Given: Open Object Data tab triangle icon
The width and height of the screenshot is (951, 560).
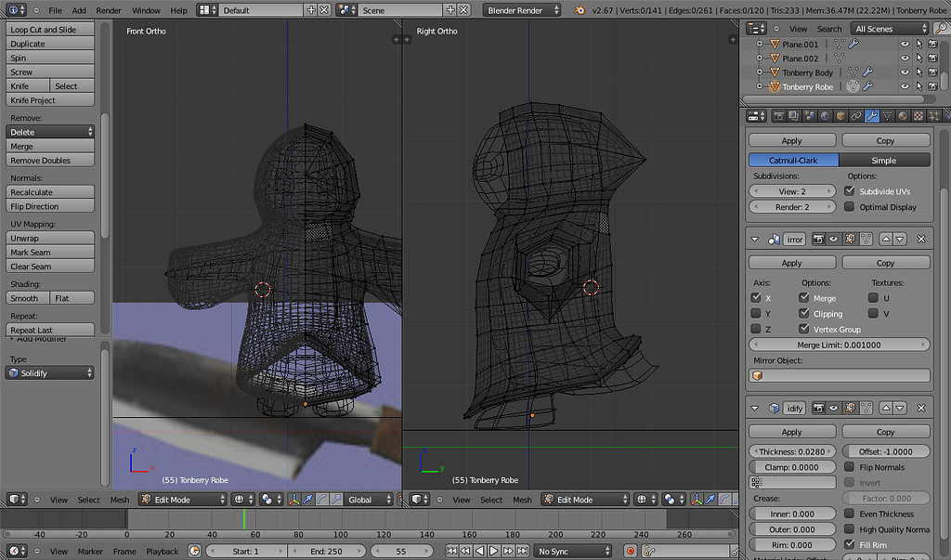Looking at the screenshot, I should click(x=887, y=116).
